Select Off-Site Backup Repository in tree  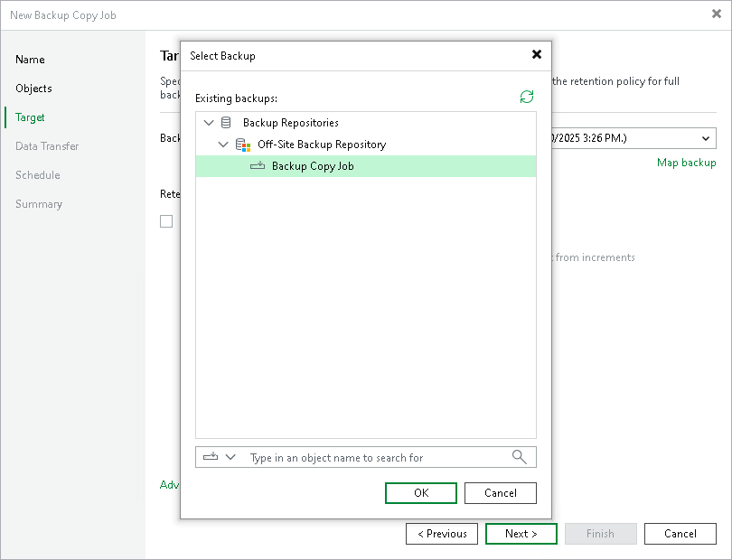tap(322, 145)
